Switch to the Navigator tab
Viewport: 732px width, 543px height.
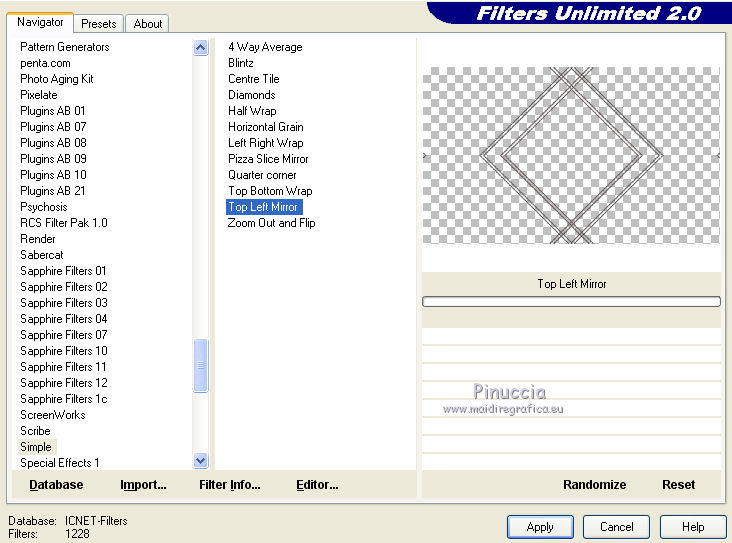coord(40,22)
